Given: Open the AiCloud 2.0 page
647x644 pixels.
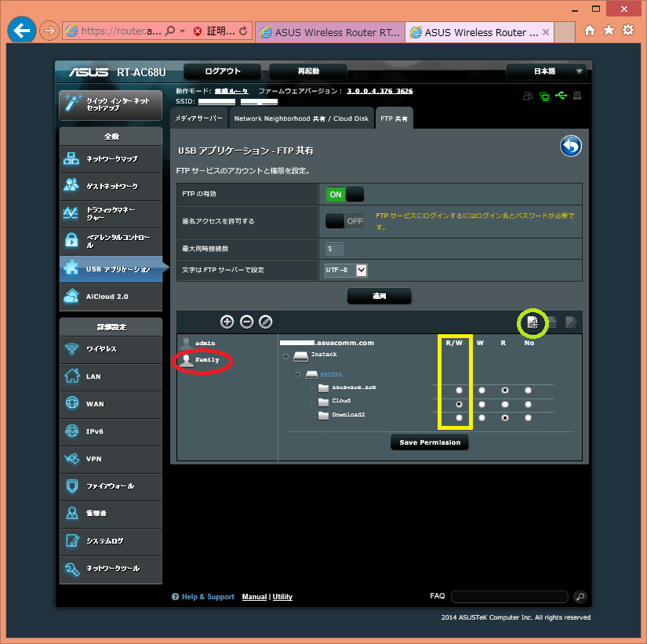Looking at the screenshot, I should coord(111,297).
